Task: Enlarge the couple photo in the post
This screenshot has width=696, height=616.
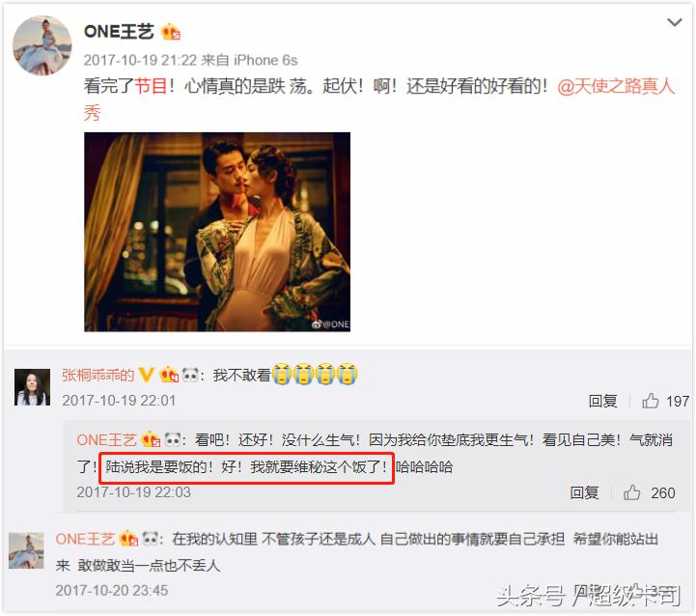Action: click(x=217, y=232)
